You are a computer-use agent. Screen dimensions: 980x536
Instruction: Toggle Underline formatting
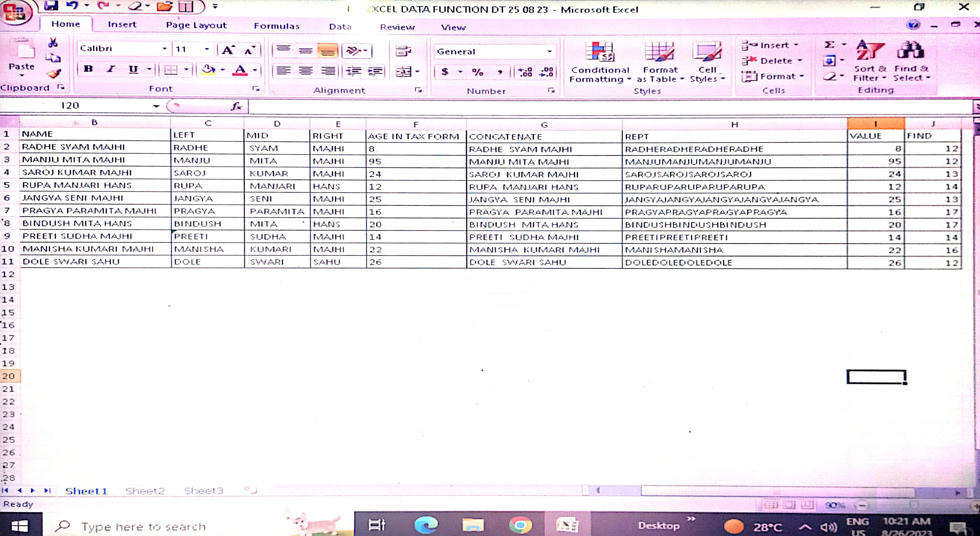click(x=133, y=69)
